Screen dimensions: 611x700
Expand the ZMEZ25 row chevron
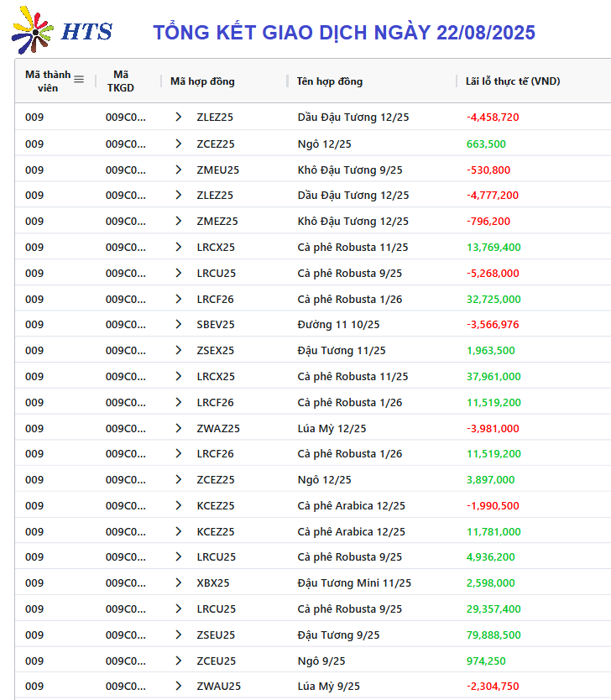coord(179,221)
